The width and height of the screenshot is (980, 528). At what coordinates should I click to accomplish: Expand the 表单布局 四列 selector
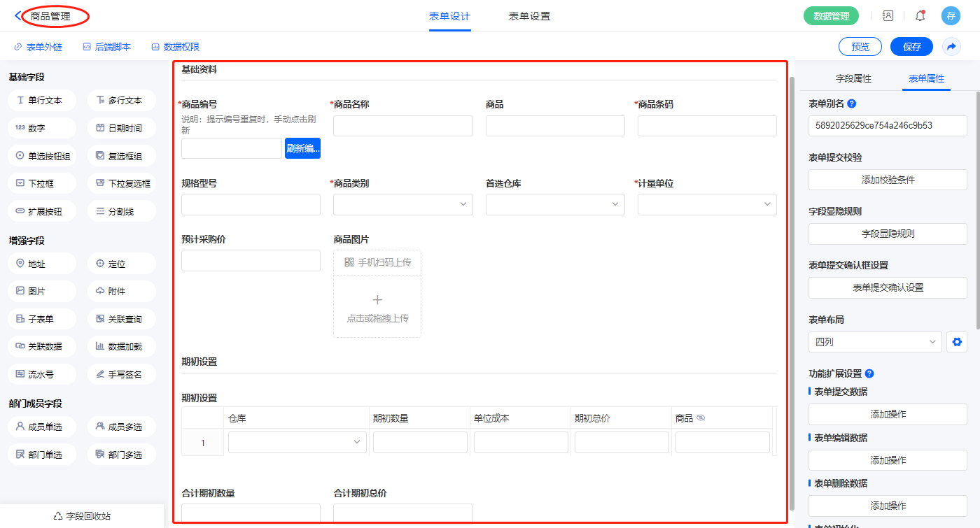tap(874, 342)
